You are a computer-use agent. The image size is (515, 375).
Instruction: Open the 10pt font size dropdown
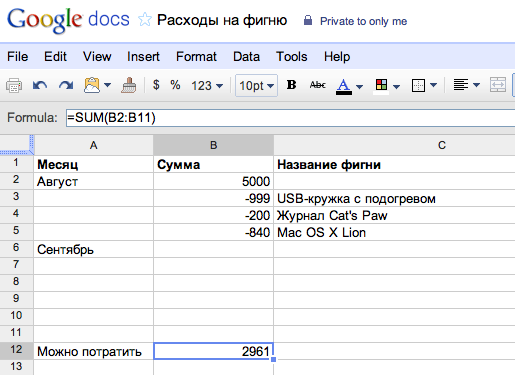[x=256, y=86]
